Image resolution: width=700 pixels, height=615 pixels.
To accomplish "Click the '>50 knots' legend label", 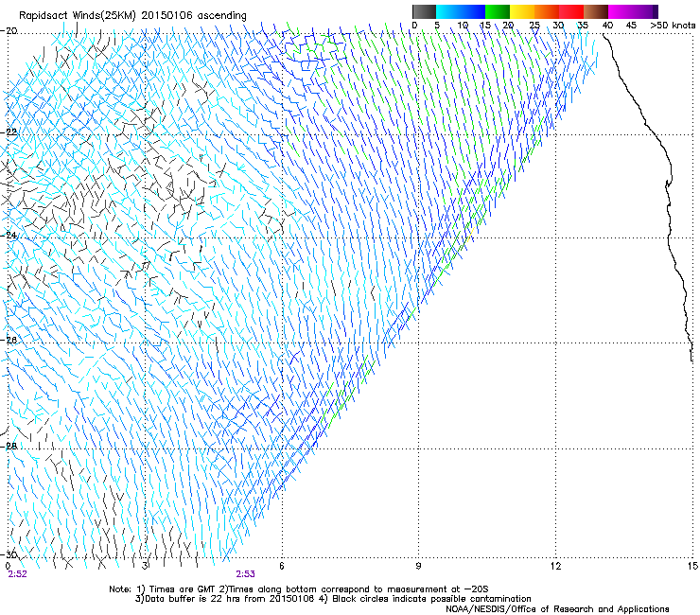I will 673,26.
